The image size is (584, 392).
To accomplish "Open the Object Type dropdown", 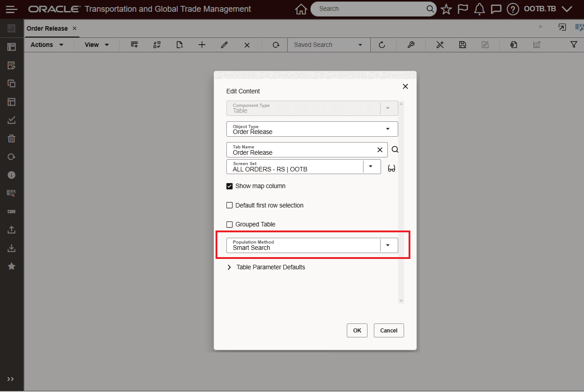I will [x=387, y=129].
